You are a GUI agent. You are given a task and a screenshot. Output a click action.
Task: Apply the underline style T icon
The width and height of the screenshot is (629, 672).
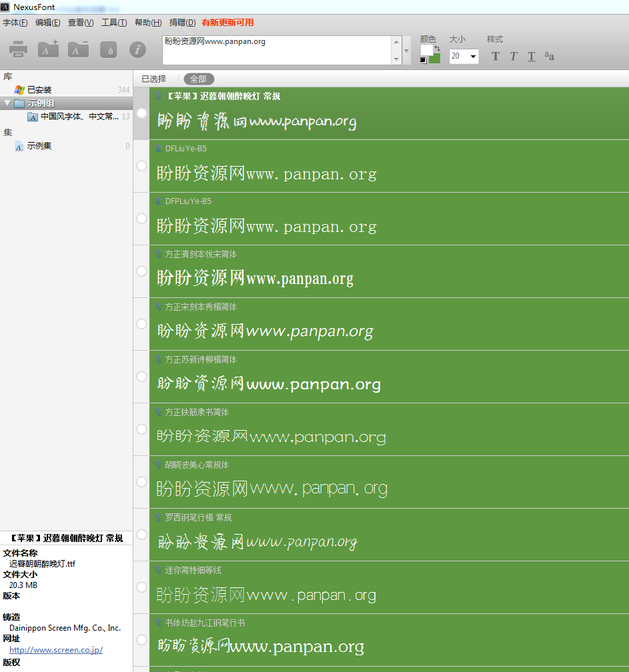pos(531,56)
